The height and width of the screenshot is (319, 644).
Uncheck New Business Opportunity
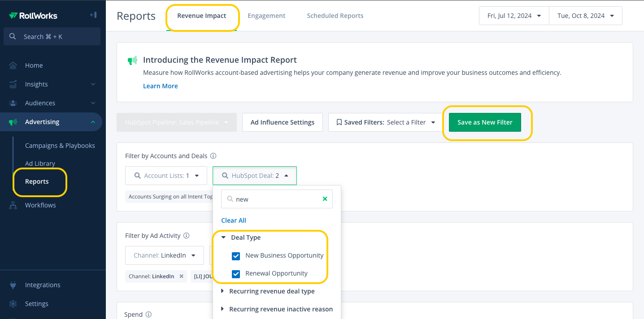click(236, 256)
